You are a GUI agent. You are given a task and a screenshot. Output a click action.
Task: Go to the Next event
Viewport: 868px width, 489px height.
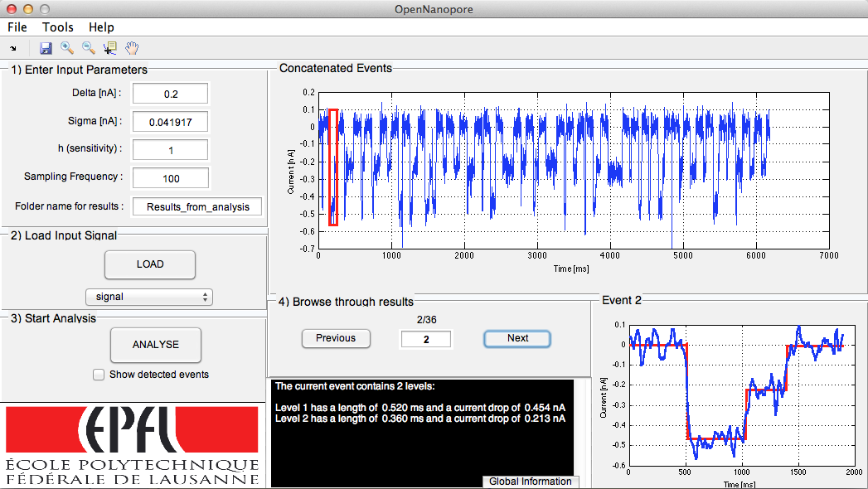517,338
